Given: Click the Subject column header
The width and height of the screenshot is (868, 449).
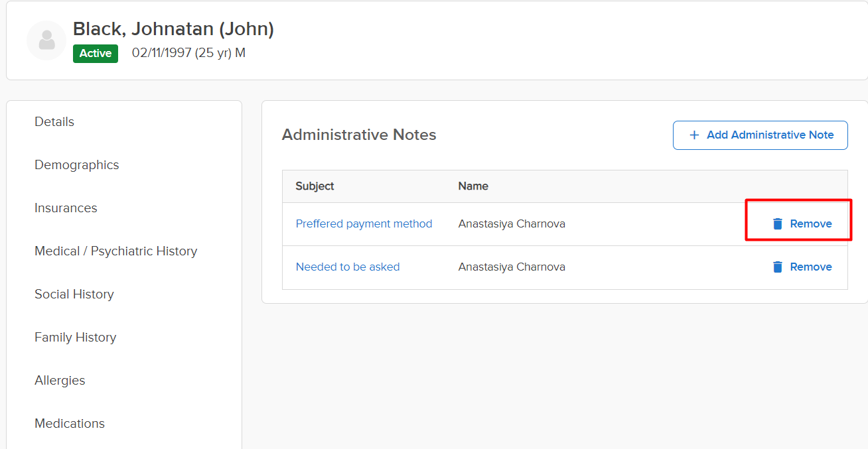Looking at the screenshot, I should tap(315, 186).
